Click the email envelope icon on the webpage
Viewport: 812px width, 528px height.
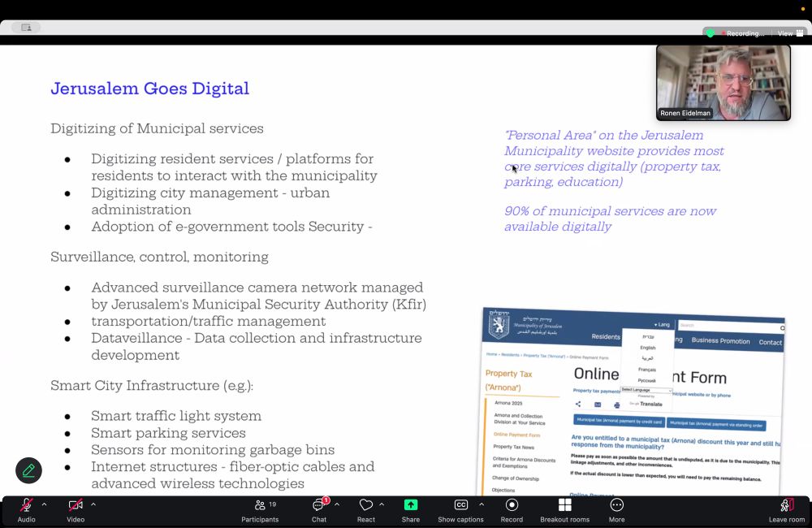pyautogui.click(x=598, y=405)
